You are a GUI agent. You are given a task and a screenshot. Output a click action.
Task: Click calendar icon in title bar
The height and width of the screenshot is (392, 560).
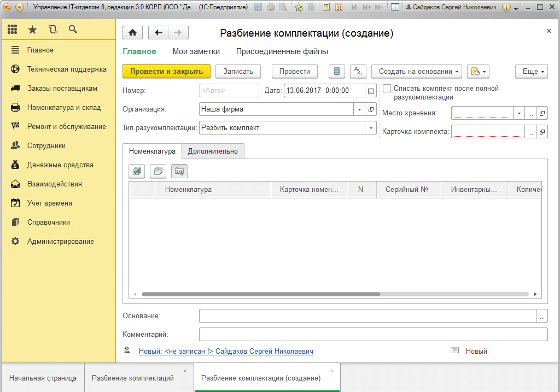(x=339, y=7)
